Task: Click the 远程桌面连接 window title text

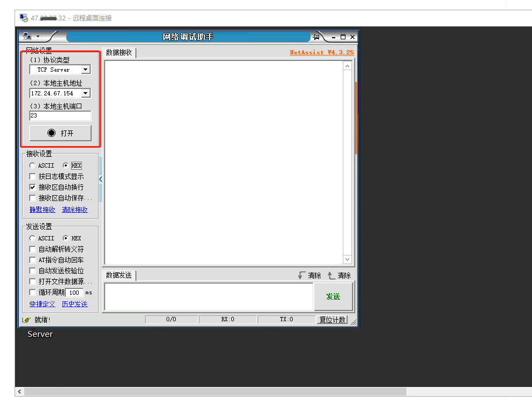Action: 92,18
